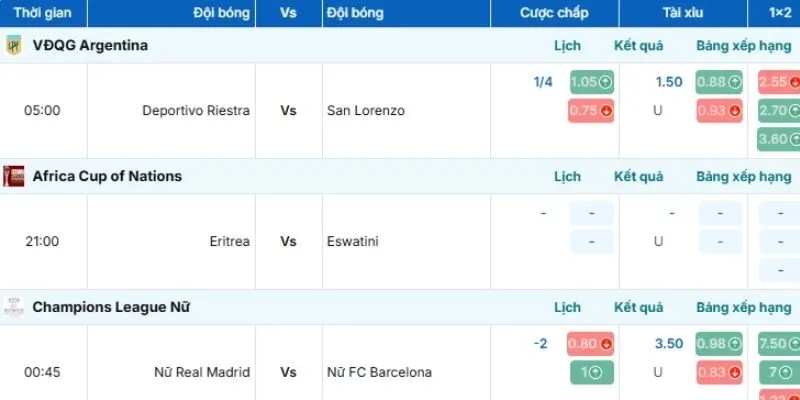
Task: Open Kết quả link for VĐQG Argentina
Action: point(638,46)
